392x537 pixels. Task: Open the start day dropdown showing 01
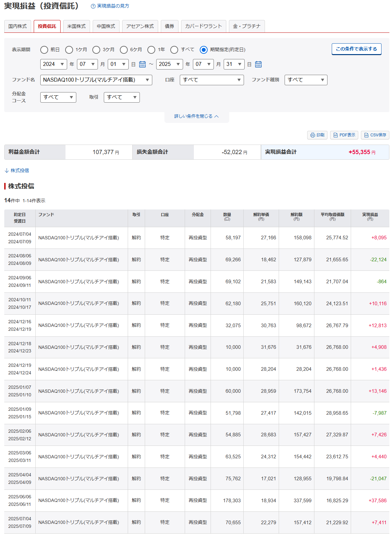(x=118, y=64)
